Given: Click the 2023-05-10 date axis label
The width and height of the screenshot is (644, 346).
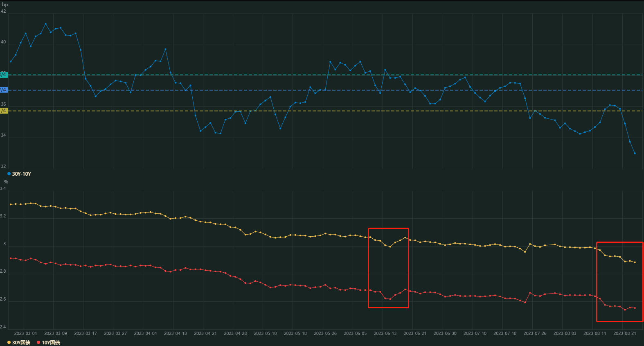Looking at the screenshot, I should (265, 333).
